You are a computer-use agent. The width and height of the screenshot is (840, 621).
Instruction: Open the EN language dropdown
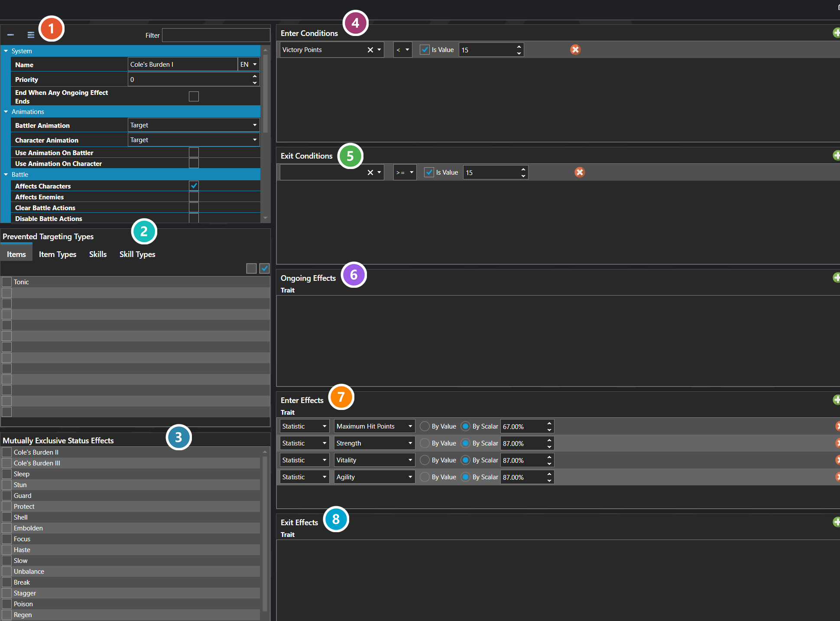tap(249, 64)
